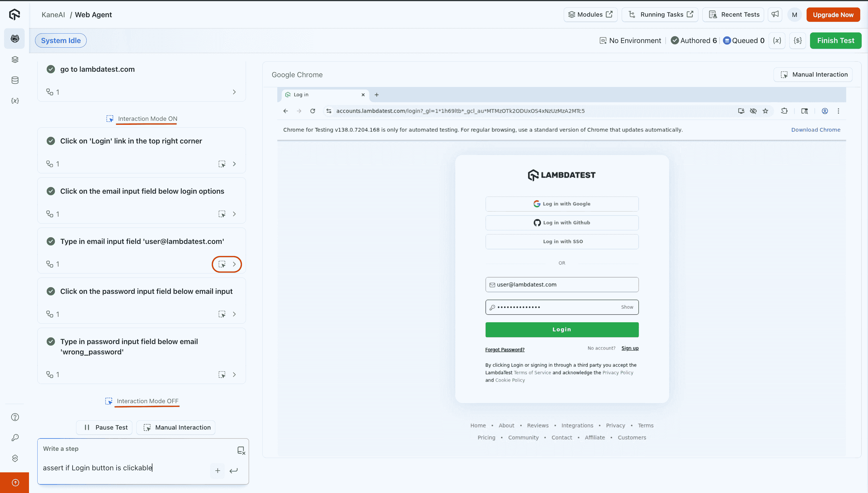Expand 'Click on the password input field' step chevron

pyautogui.click(x=234, y=314)
